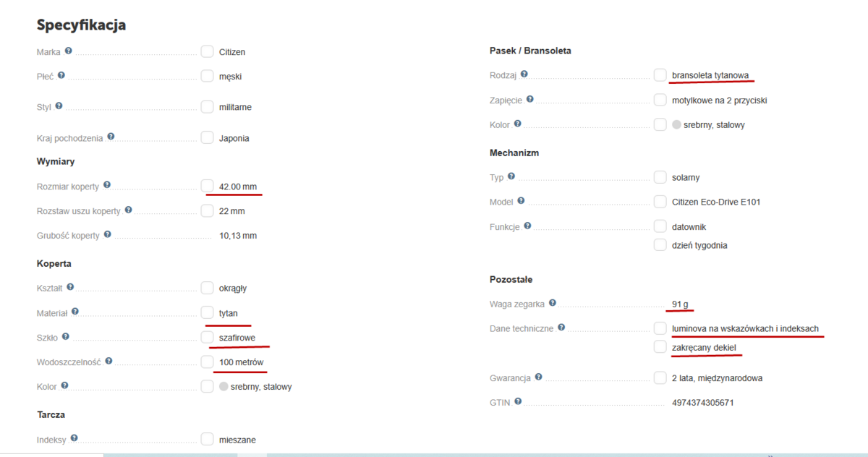Viewport: 868px width, 457px height.
Task: Click the help icon beside Zapięcie
Action: (530, 99)
